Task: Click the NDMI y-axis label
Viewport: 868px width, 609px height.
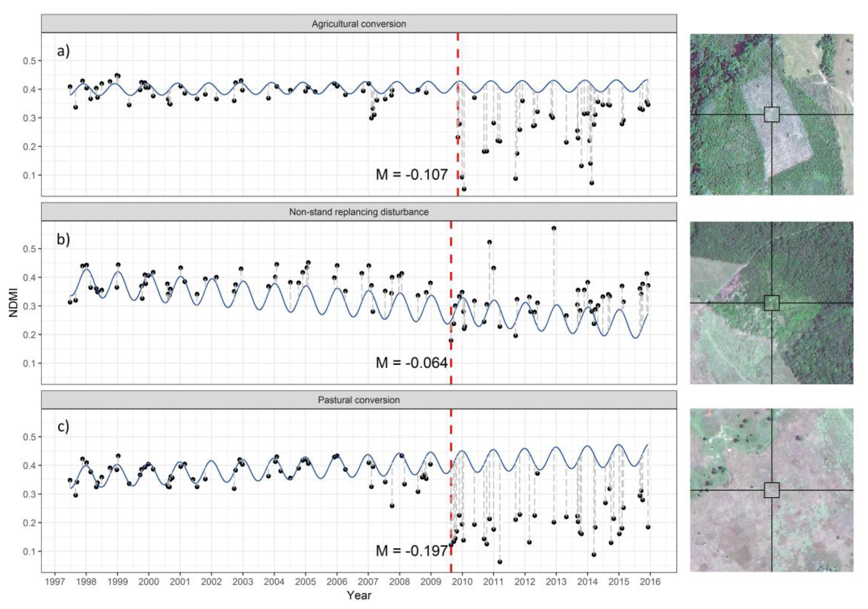Action: [x=14, y=303]
